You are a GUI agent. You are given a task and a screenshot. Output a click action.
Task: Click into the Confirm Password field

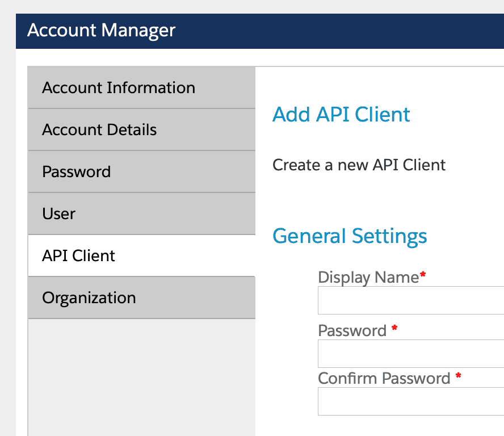pos(411,401)
